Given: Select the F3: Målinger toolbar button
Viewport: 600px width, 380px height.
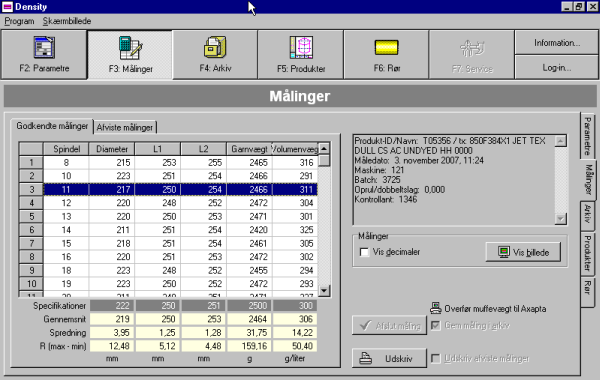Looking at the screenshot, I should pyautogui.click(x=130, y=55).
